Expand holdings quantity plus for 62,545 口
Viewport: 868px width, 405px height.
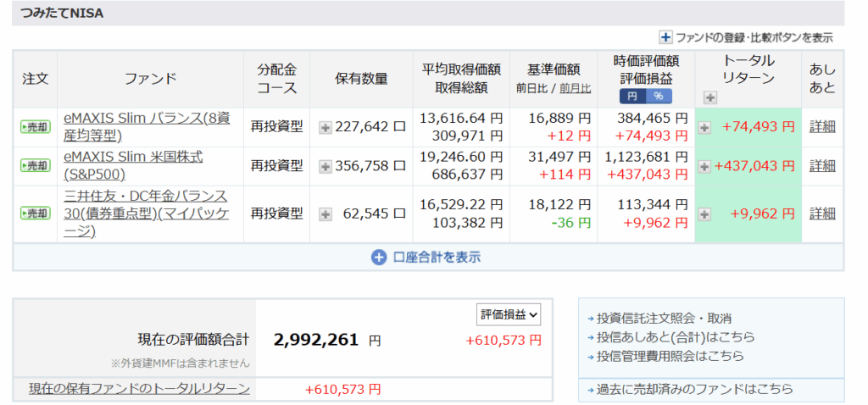point(325,214)
